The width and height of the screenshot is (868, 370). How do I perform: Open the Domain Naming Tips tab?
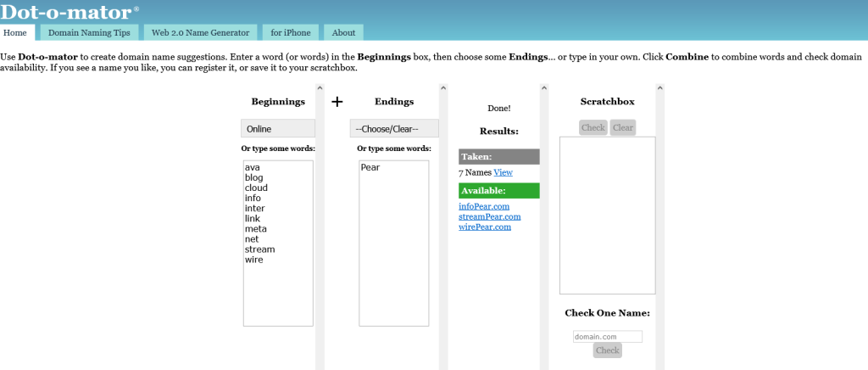click(89, 33)
